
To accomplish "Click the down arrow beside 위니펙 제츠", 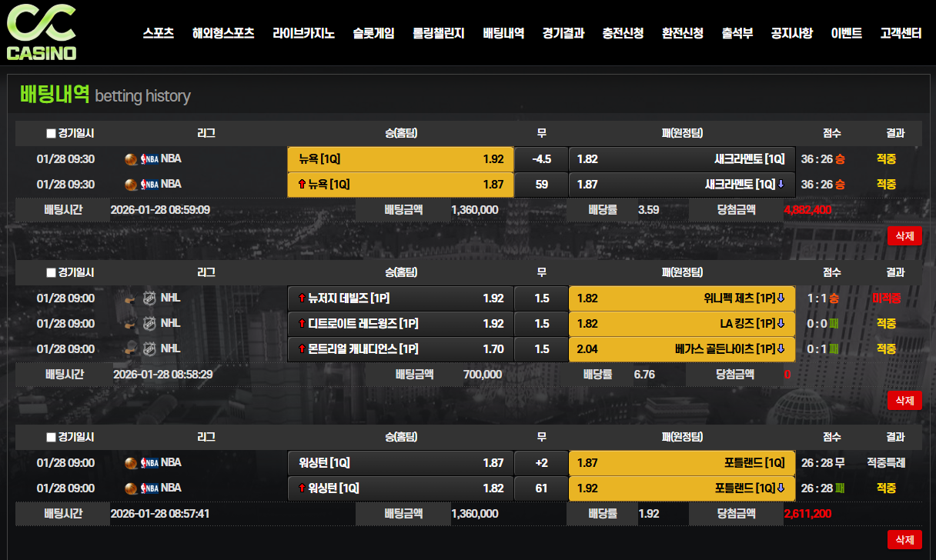I will click(781, 298).
